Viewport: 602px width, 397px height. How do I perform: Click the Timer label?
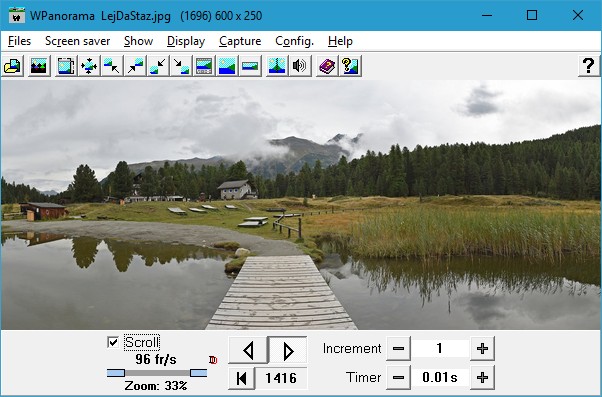point(363,377)
